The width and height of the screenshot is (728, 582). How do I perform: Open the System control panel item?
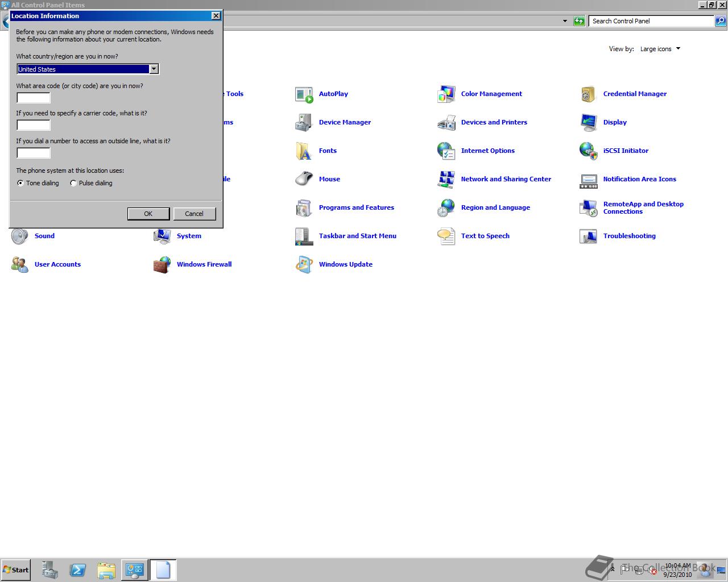pos(177,236)
